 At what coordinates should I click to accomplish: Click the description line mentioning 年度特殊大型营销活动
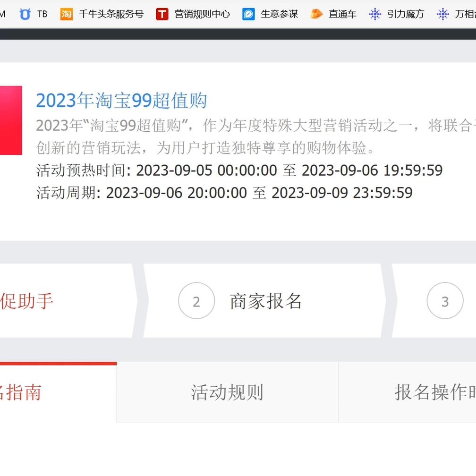point(256,126)
